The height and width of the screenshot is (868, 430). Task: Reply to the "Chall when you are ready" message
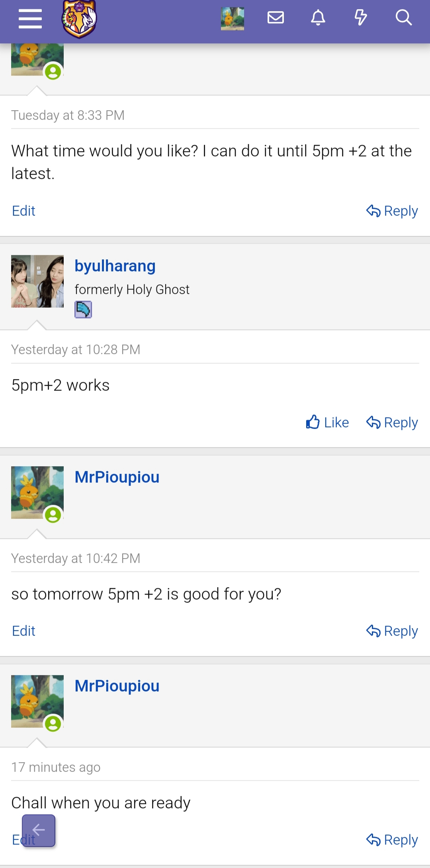point(392,840)
